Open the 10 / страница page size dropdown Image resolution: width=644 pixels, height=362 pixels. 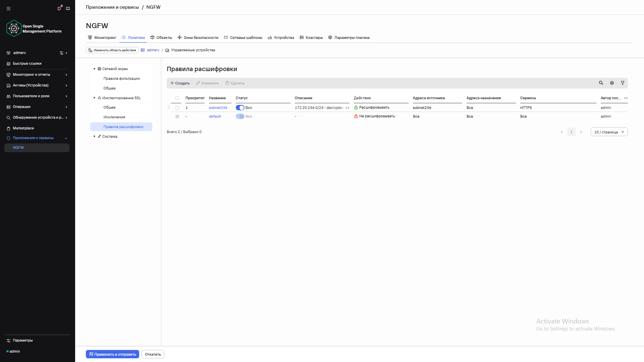(x=609, y=132)
